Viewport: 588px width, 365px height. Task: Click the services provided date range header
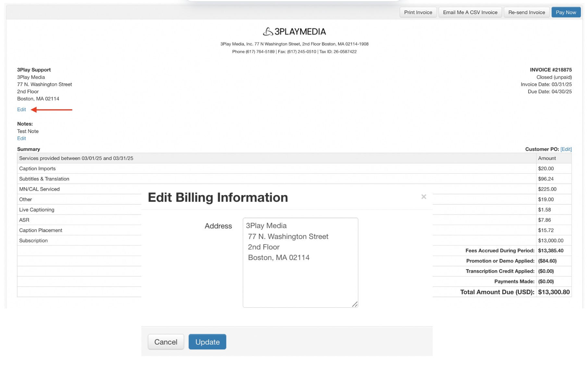point(76,158)
